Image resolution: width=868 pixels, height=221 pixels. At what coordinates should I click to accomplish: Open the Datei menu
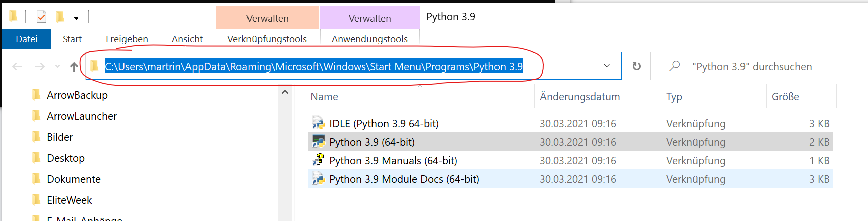pyautogui.click(x=27, y=39)
